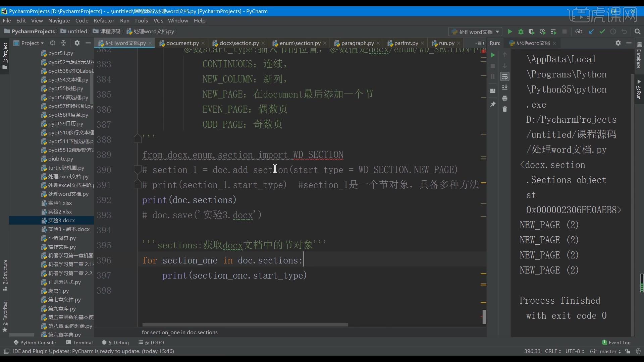Click the grey Stop icon in main toolbar

click(x=565, y=32)
